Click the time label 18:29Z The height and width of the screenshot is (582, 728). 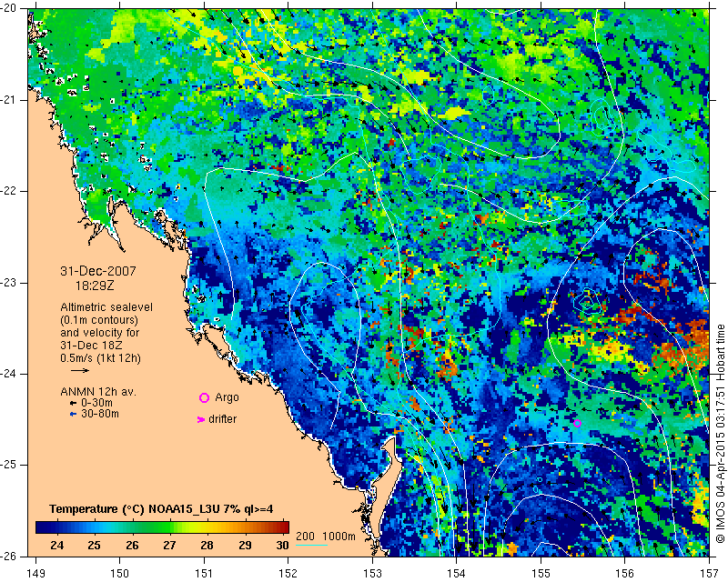[95, 286]
